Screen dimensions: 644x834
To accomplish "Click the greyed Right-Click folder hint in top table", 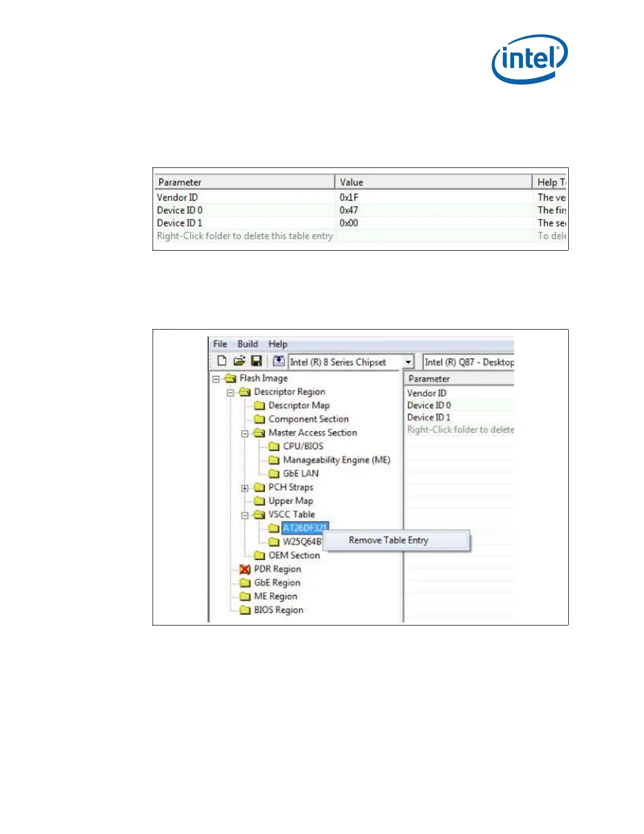I will pos(245,236).
